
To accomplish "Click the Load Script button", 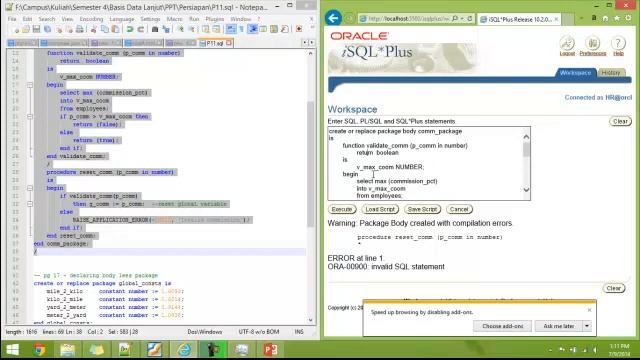I will (x=380, y=209).
